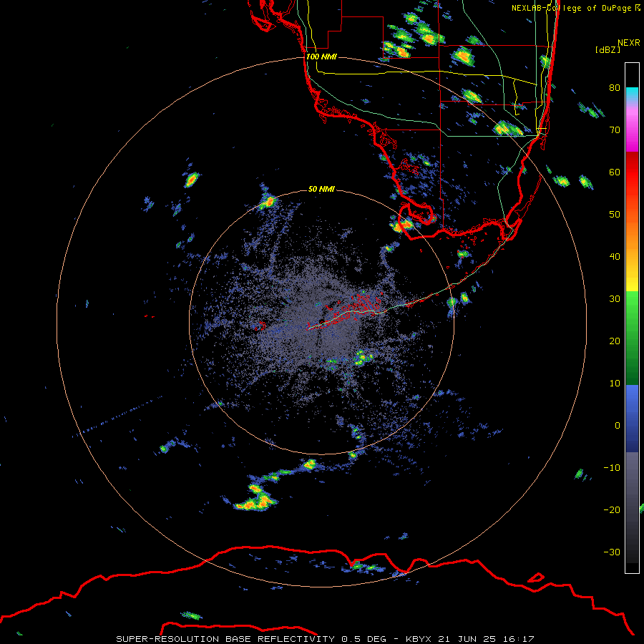
Task: Click the "KBYX" station identifier
Action: pos(420,639)
